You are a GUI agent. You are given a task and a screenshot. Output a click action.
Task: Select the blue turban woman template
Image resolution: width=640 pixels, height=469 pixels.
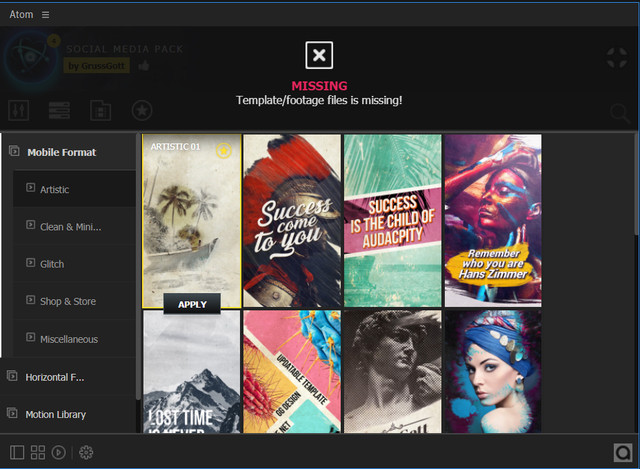coord(493,371)
